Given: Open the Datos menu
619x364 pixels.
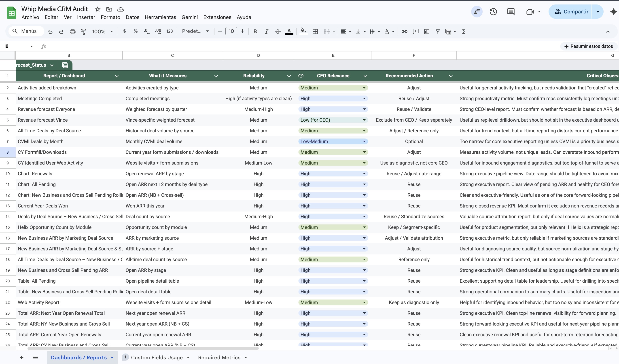Looking at the screenshot, I should point(132,17).
